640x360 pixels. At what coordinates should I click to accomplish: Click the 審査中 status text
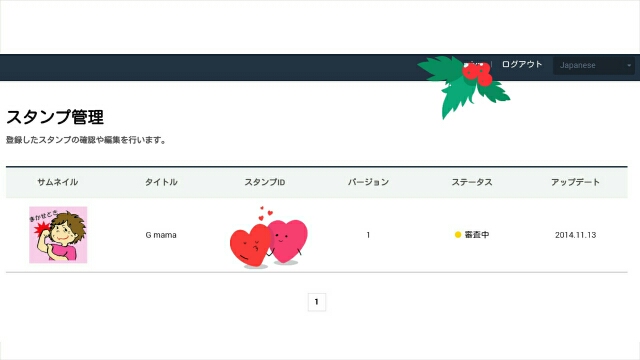(x=477, y=235)
